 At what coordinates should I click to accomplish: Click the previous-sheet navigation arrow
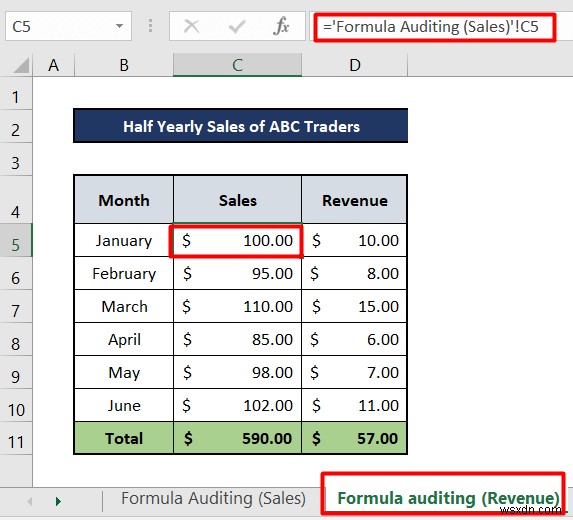[x=30, y=501]
